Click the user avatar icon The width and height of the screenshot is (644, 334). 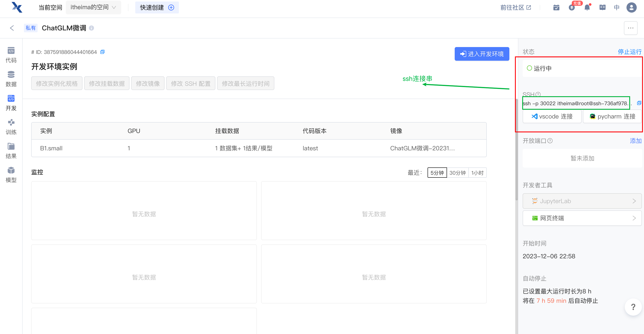tap(631, 7)
